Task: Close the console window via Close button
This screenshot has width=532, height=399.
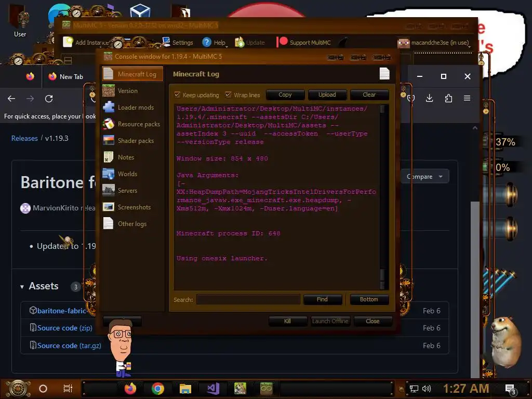Action: 373,321
